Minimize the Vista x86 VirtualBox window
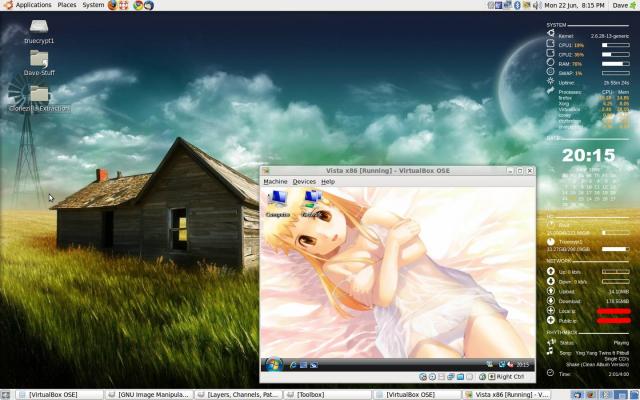The image size is (640, 400). 510,171
